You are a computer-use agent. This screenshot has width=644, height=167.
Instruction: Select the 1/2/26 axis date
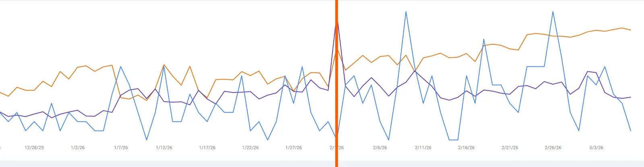(x=78, y=148)
